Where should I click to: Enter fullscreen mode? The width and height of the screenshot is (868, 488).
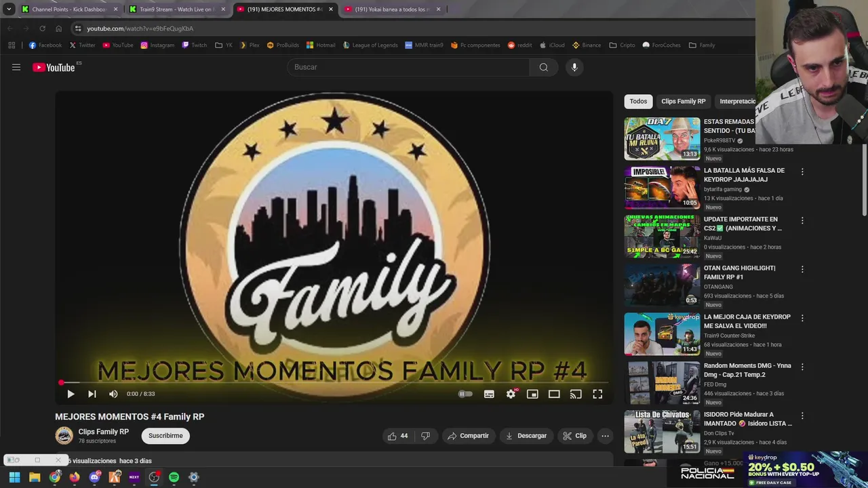(597, 394)
